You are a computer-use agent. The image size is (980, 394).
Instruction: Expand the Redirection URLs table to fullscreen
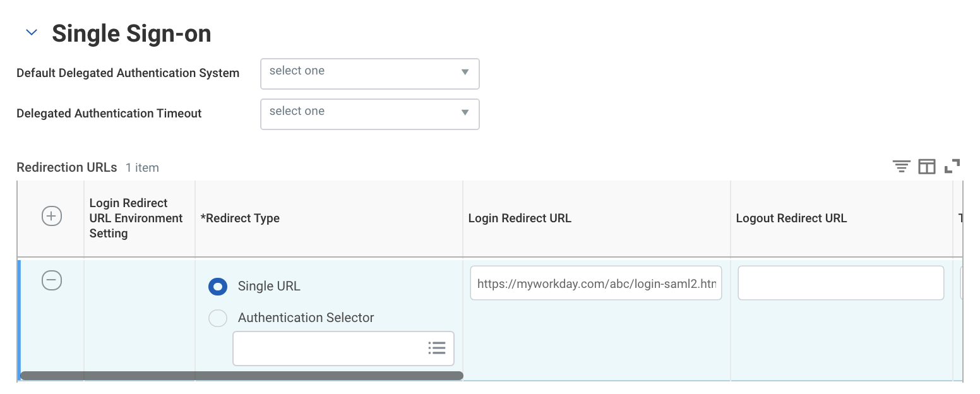click(x=952, y=166)
